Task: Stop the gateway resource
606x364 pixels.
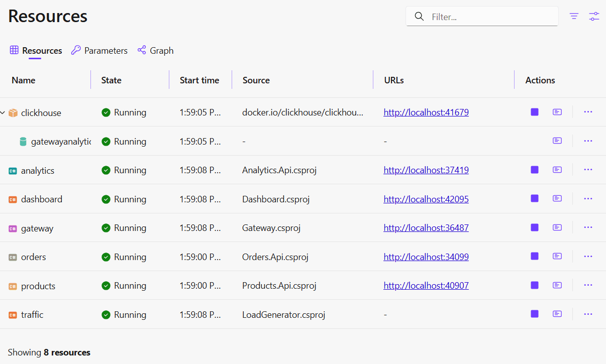Action: (x=535, y=227)
